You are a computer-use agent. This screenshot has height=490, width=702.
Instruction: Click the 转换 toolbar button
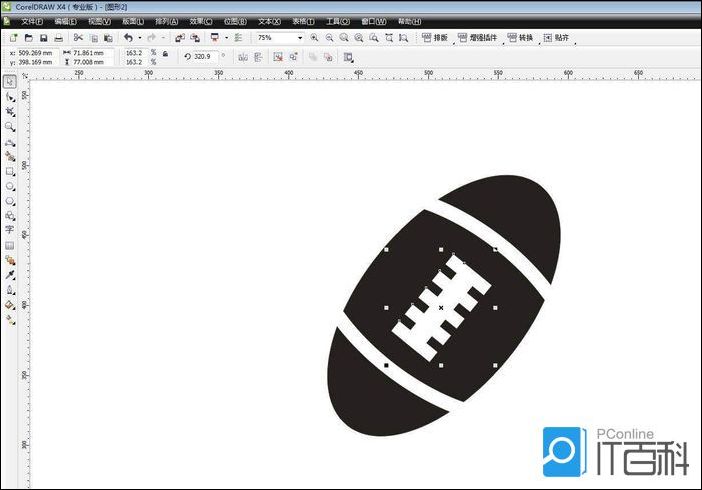520,38
